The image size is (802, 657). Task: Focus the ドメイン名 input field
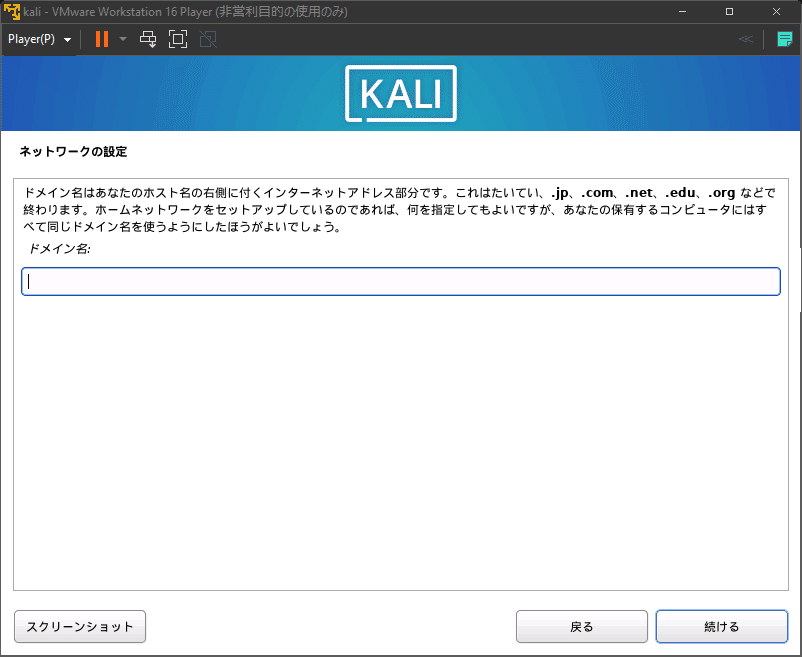[x=401, y=281]
